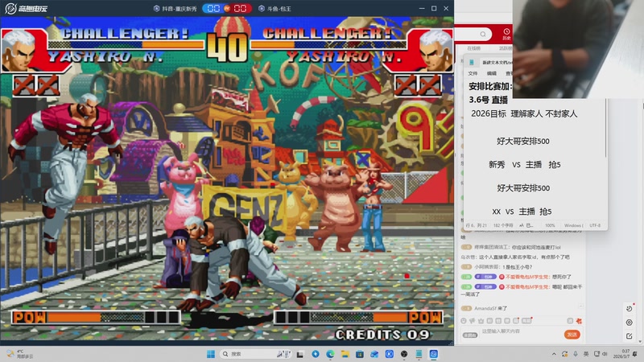The image size is (644, 362).
Task: Open File Explorer from the taskbar
Action: point(345,354)
